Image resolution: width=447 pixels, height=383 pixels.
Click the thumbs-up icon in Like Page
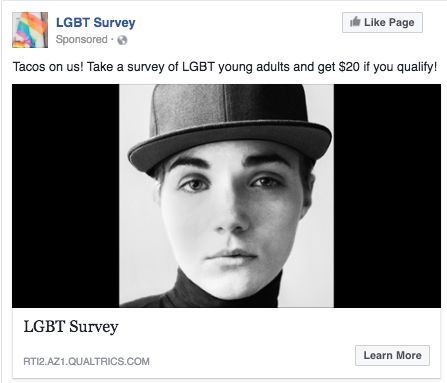point(355,22)
